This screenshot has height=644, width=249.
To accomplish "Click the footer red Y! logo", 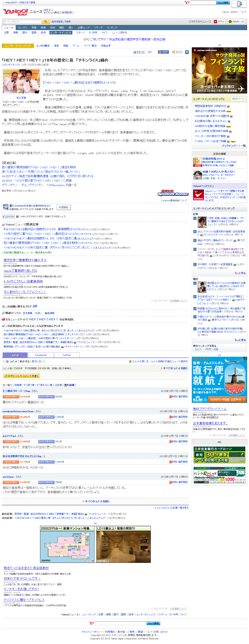I will 92,623.
